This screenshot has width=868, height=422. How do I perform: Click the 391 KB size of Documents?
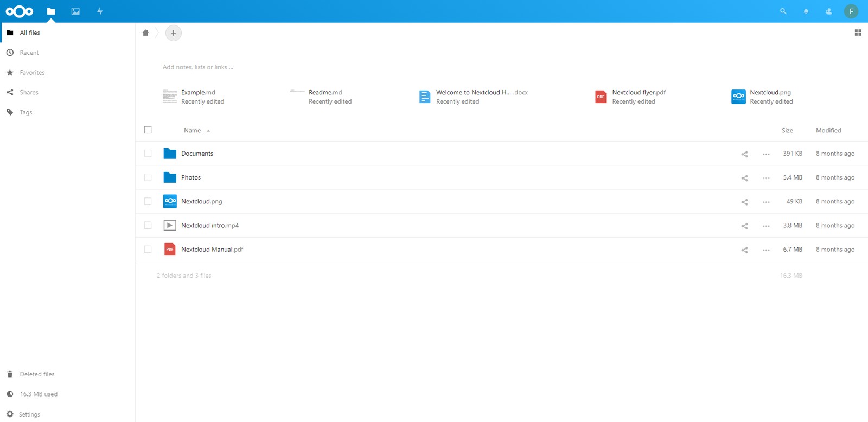click(793, 154)
